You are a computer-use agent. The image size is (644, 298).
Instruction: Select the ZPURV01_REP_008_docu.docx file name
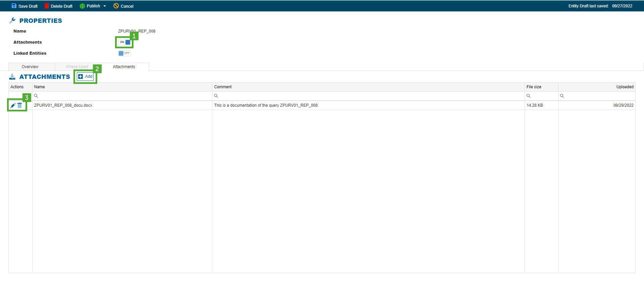click(x=63, y=105)
